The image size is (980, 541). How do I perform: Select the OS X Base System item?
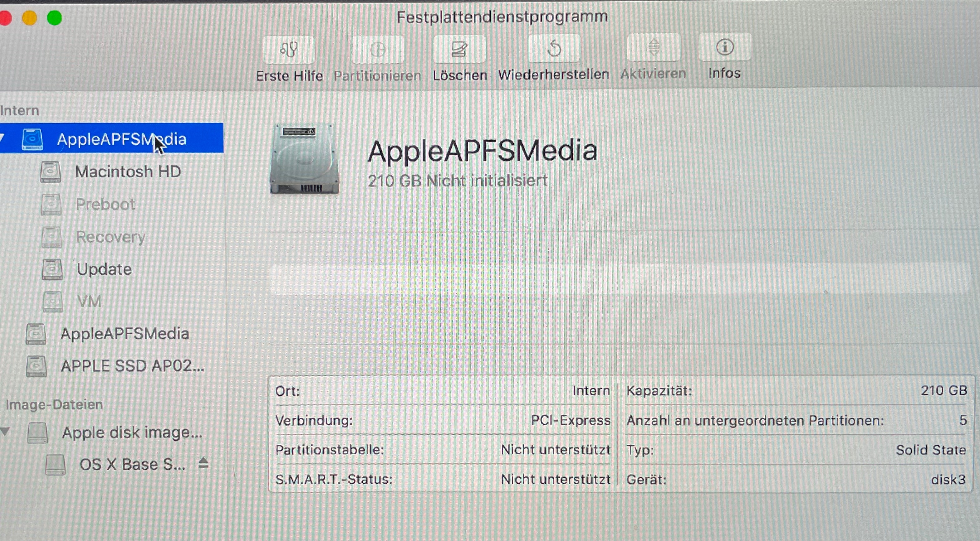(132, 465)
